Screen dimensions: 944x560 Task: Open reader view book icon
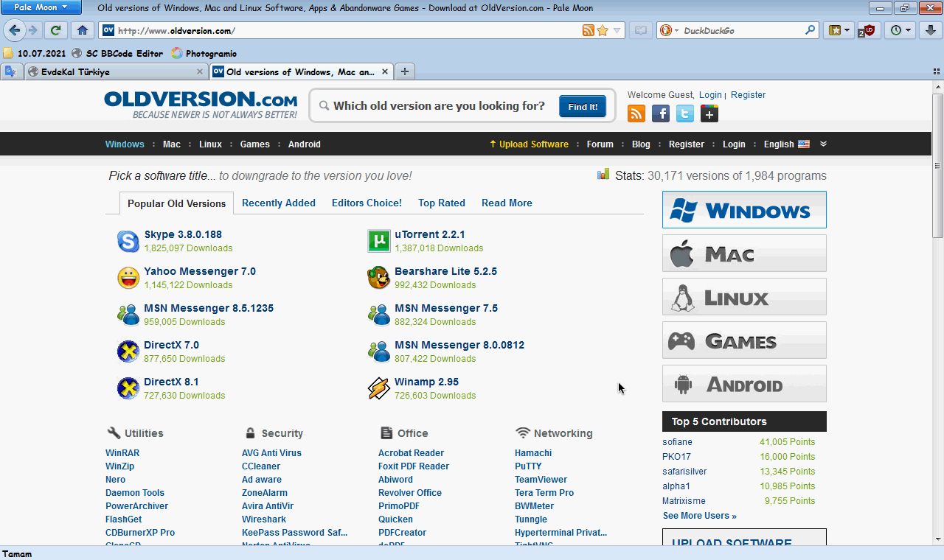(641, 30)
